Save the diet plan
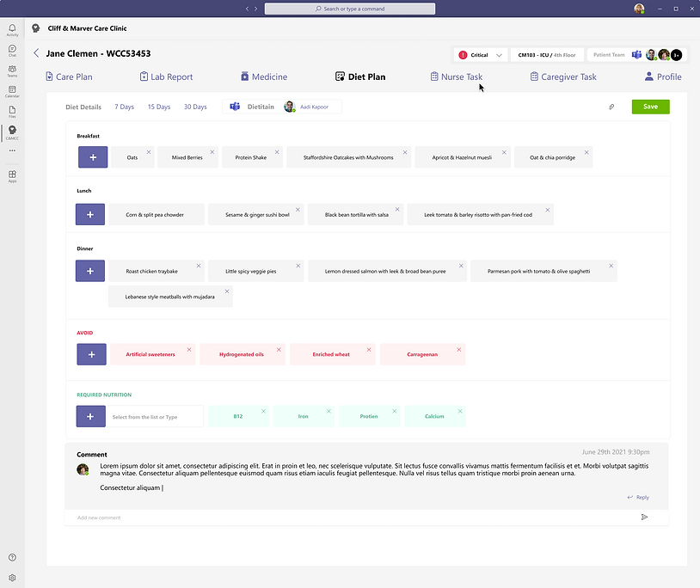This screenshot has width=700, height=588. coord(650,107)
